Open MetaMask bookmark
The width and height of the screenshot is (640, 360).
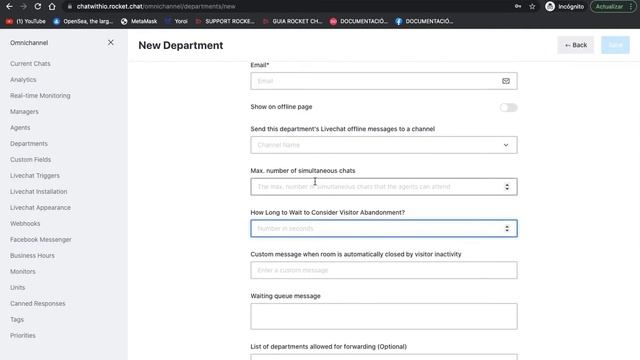(139, 21)
